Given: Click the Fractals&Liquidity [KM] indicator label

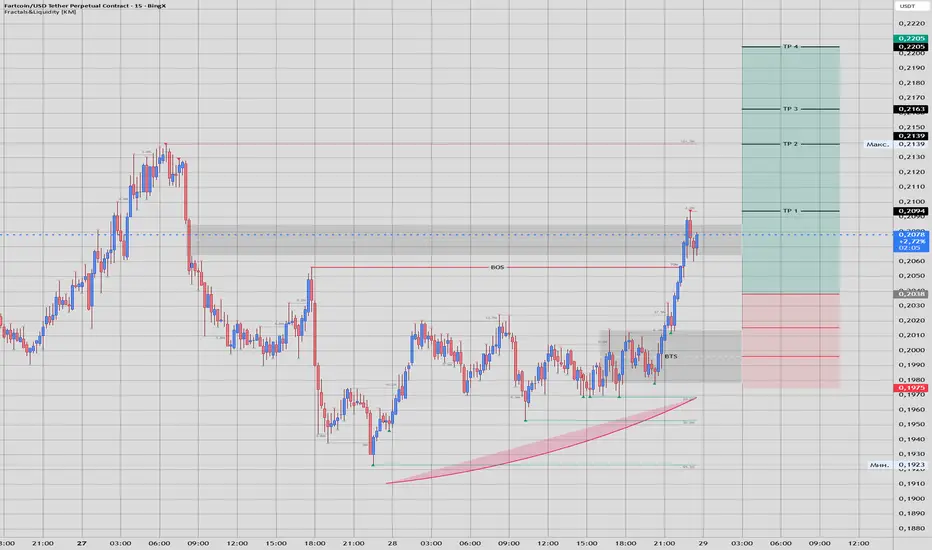Looking at the screenshot, I should pyautogui.click(x=40, y=12).
